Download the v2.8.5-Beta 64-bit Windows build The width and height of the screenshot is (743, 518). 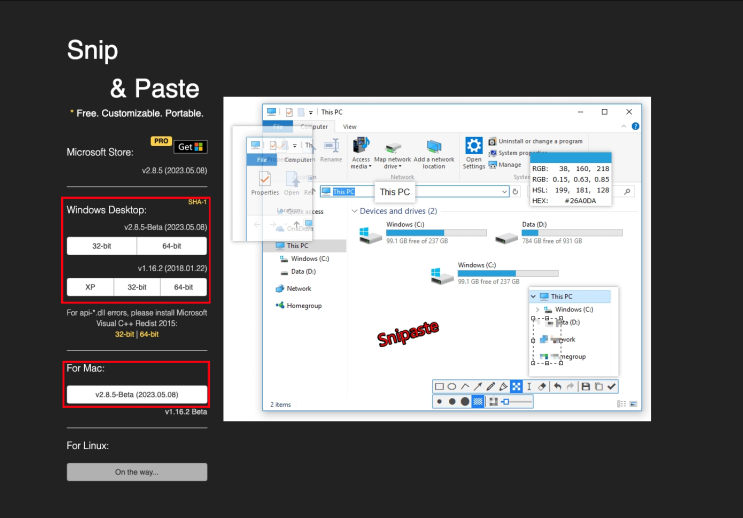(172, 246)
